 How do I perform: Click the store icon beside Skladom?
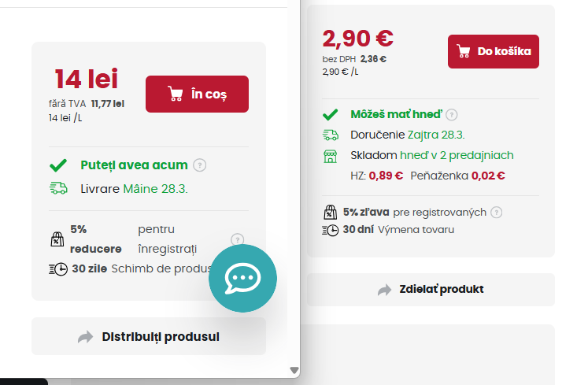tap(331, 156)
